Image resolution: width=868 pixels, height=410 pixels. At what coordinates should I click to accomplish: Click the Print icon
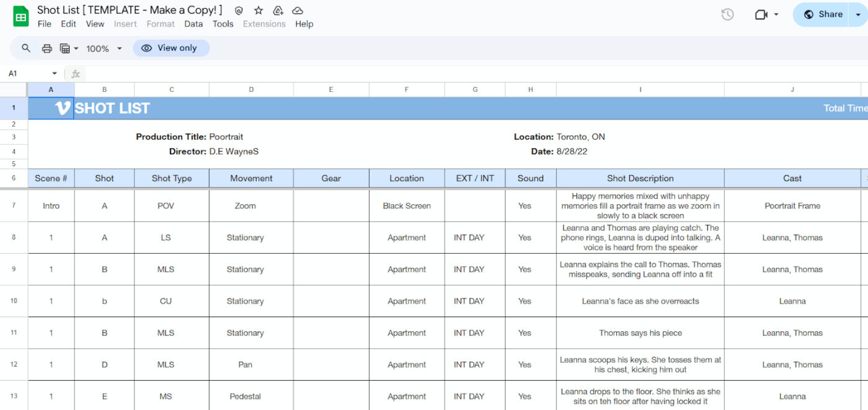46,48
